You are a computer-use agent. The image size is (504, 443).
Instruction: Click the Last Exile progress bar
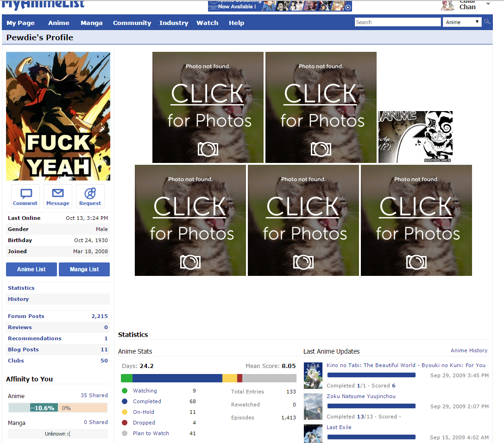(371, 437)
